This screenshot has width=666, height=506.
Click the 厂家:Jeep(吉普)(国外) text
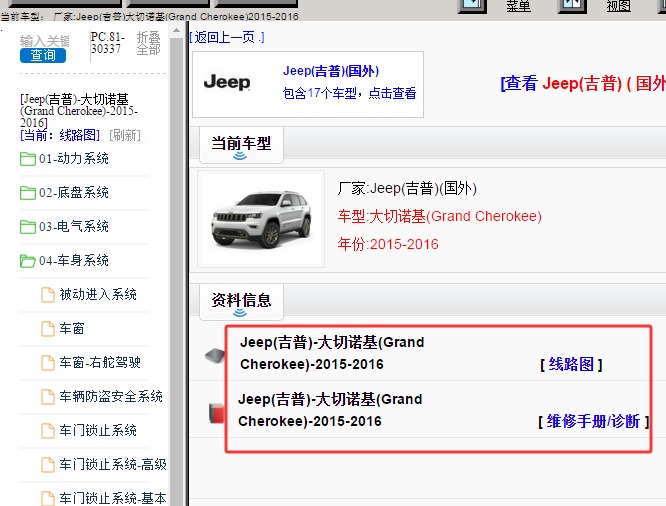click(407, 188)
